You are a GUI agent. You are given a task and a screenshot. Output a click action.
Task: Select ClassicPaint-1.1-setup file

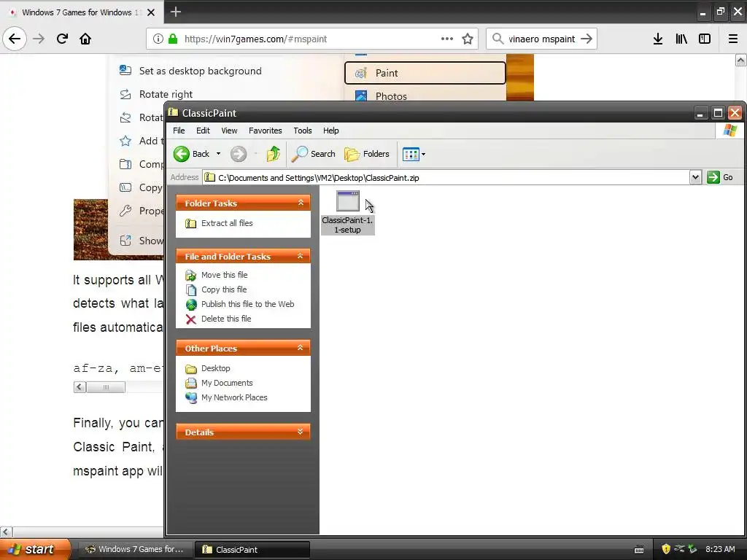point(348,212)
